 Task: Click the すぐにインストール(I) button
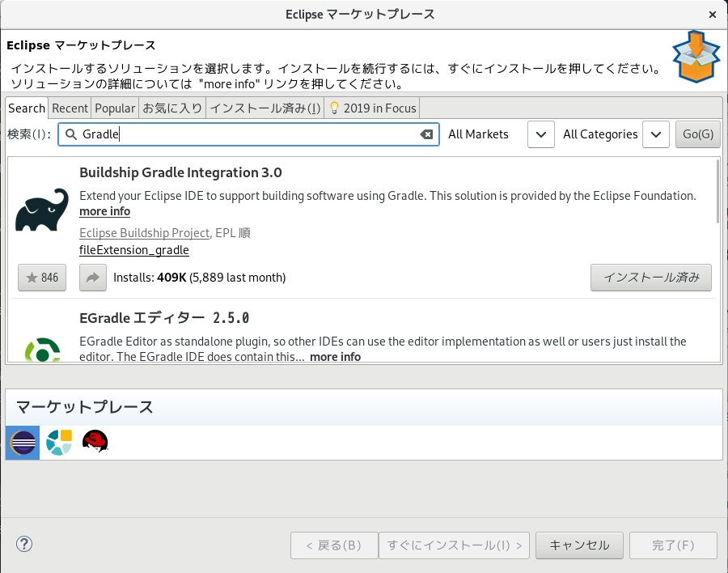tap(454, 545)
